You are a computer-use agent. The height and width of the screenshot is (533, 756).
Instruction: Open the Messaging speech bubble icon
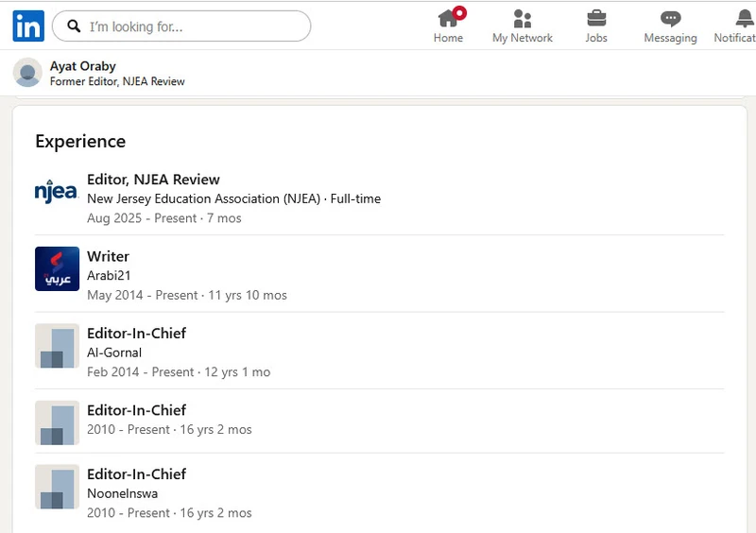[x=670, y=19]
